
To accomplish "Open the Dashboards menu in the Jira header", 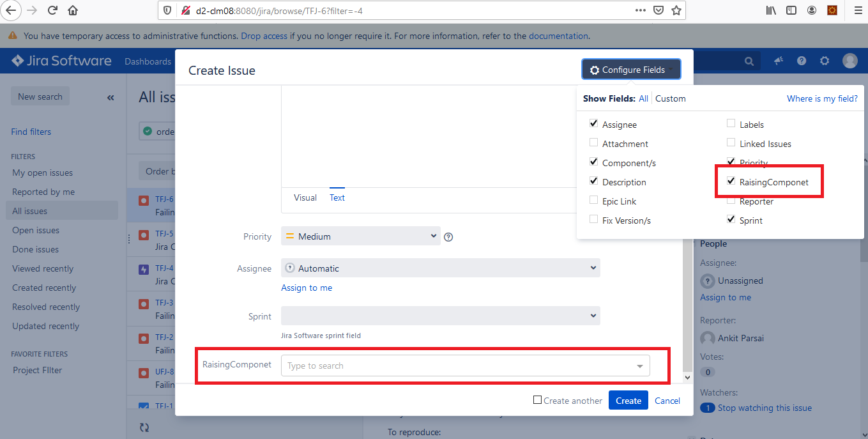I will [x=148, y=61].
